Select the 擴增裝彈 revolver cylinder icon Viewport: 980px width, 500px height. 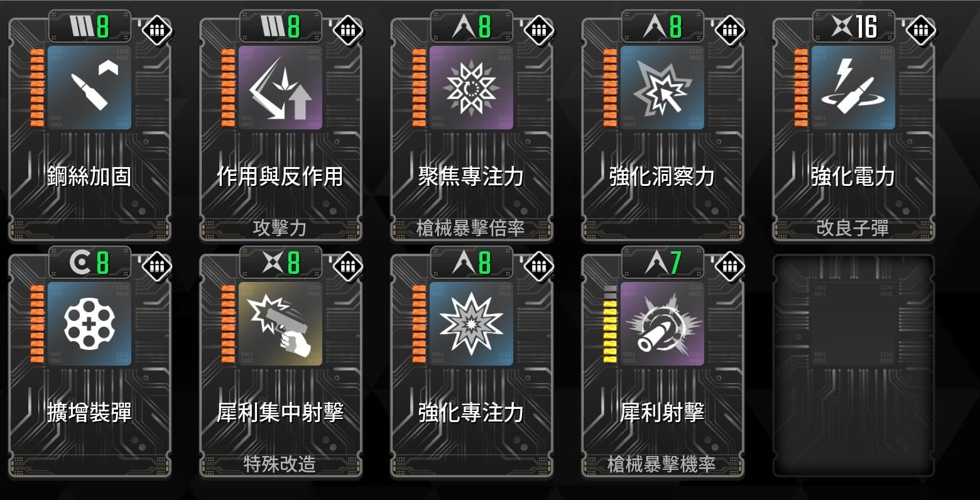click(x=90, y=323)
